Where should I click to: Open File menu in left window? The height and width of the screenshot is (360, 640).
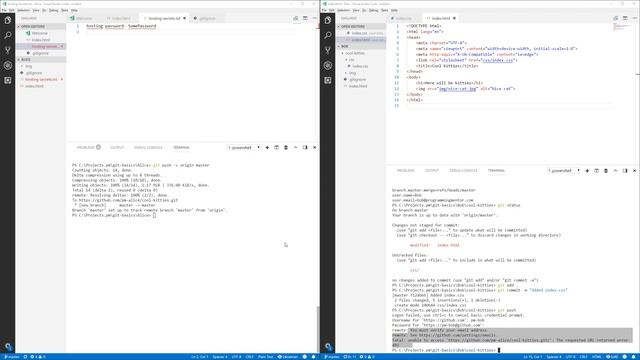tap(4, 10)
